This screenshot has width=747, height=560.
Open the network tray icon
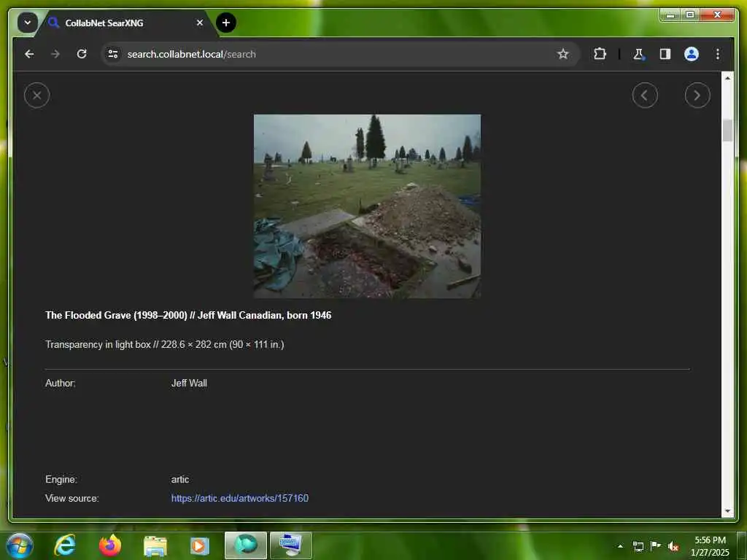(638, 546)
